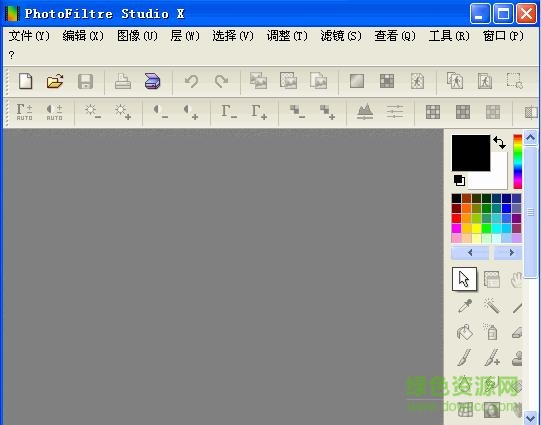Click the Gamma plus icon
Screen dimensions: 541x425
[259, 112]
